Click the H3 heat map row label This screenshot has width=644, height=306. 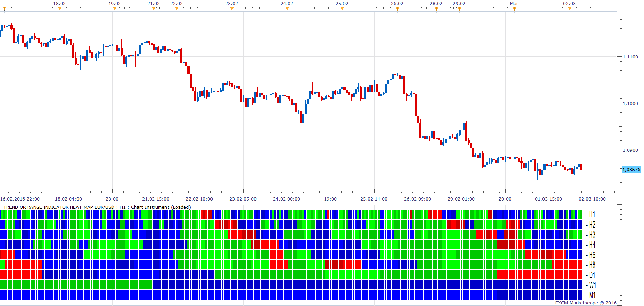click(591, 235)
